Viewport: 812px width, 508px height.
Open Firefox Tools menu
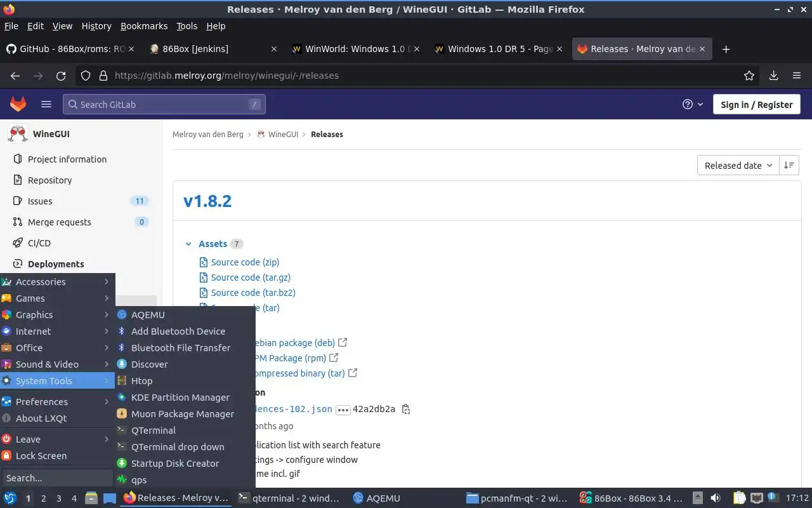(x=187, y=26)
